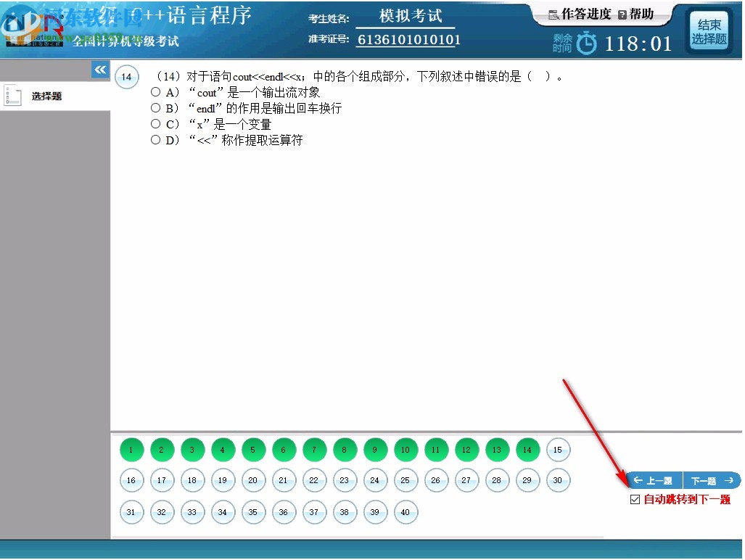Click 结束选择题 to end multiple choice
745x560 pixels.
[709, 30]
